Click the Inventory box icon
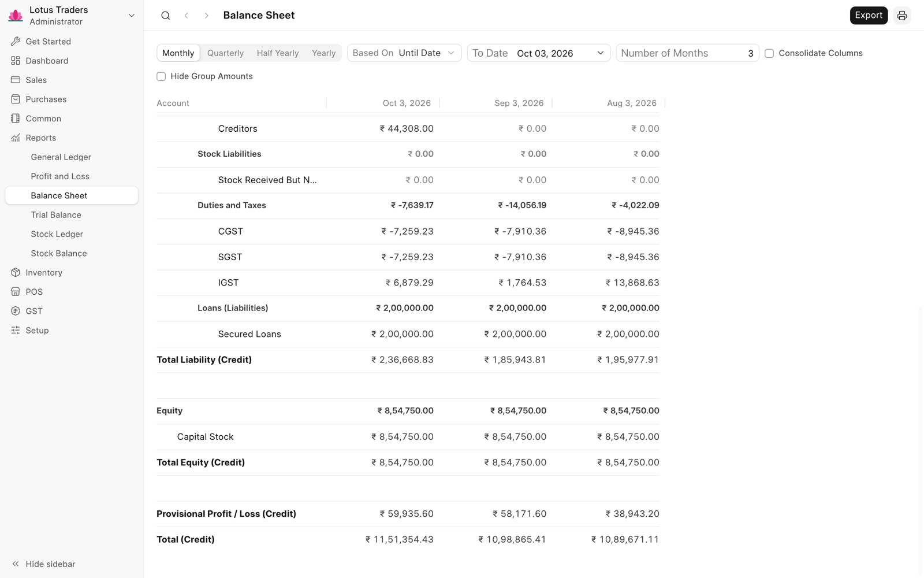This screenshot has height=578, width=924. point(16,273)
